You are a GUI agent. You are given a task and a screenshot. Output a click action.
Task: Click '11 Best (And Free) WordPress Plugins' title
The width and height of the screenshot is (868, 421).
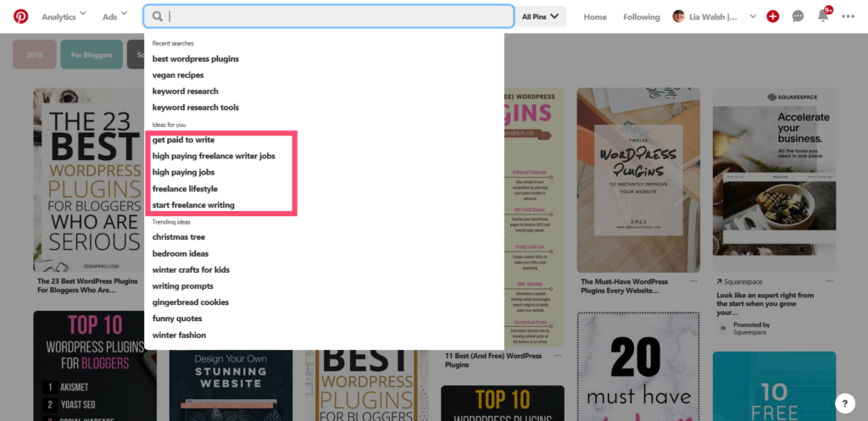coord(494,360)
